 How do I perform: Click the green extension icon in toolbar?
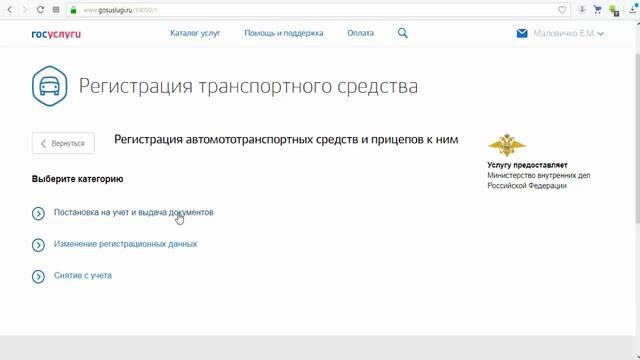(x=613, y=10)
